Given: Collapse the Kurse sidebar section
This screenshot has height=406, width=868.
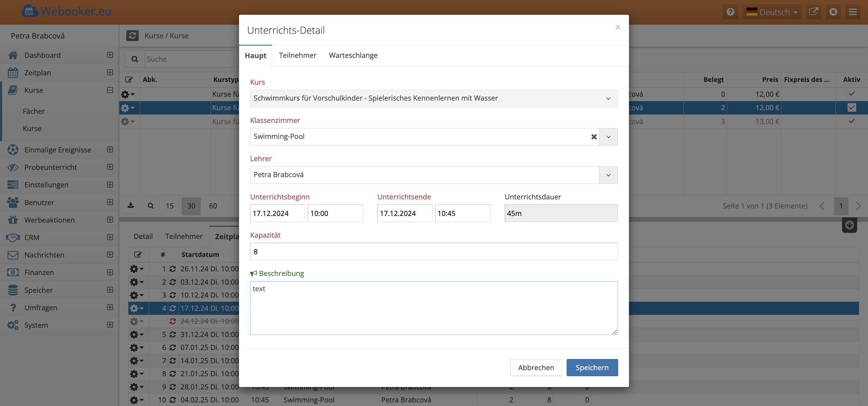Looking at the screenshot, I should pos(110,90).
